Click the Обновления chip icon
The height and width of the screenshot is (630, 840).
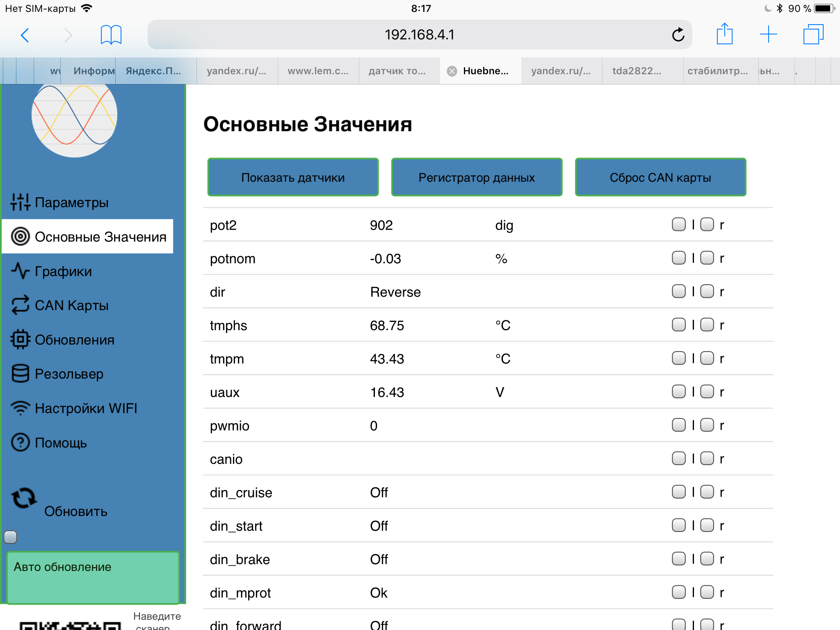click(20, 340)
